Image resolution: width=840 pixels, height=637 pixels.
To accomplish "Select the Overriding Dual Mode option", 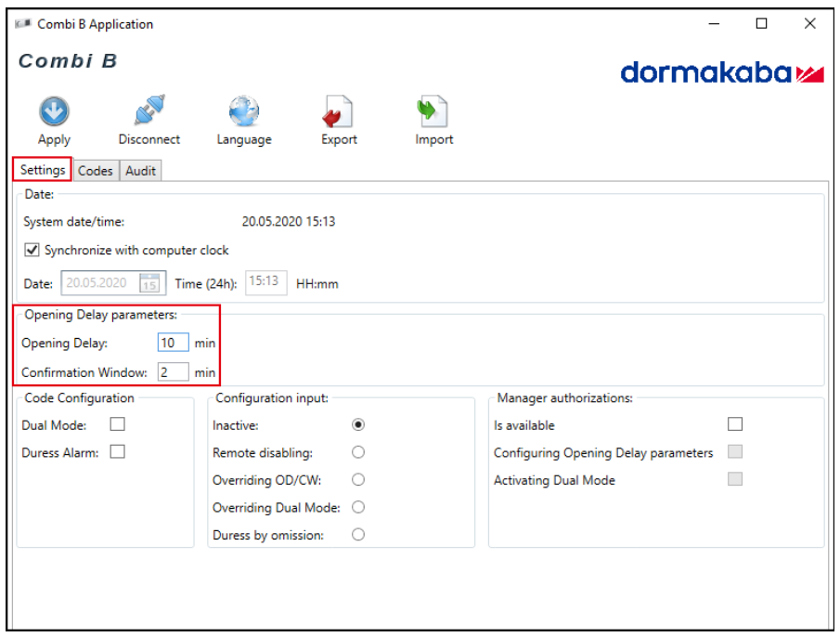I will click(x=358, y=507).
